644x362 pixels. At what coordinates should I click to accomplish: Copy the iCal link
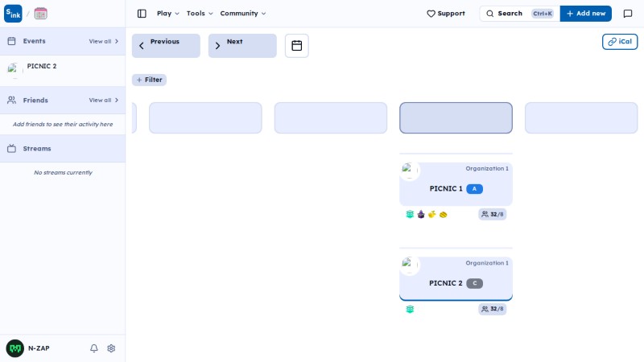click(620, 42)
